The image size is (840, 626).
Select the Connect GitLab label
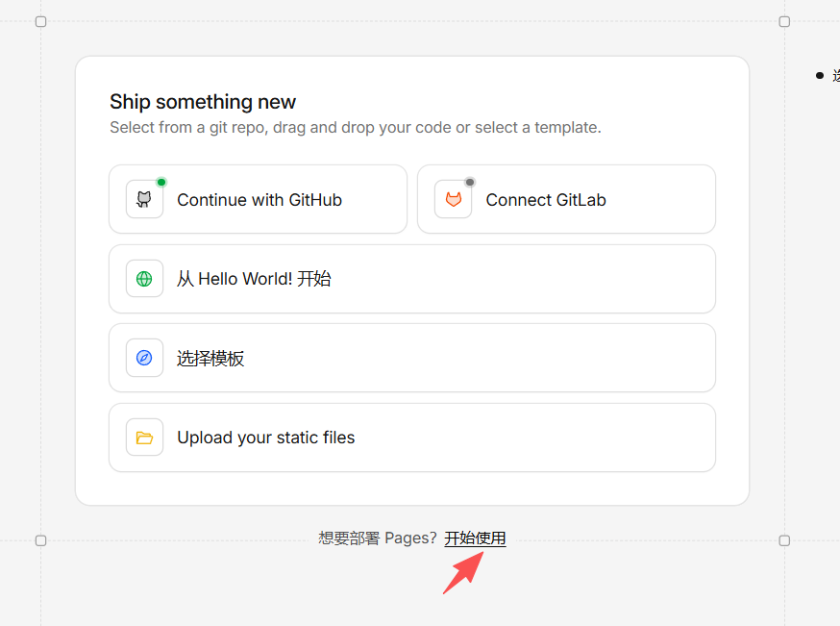point(546,200)
